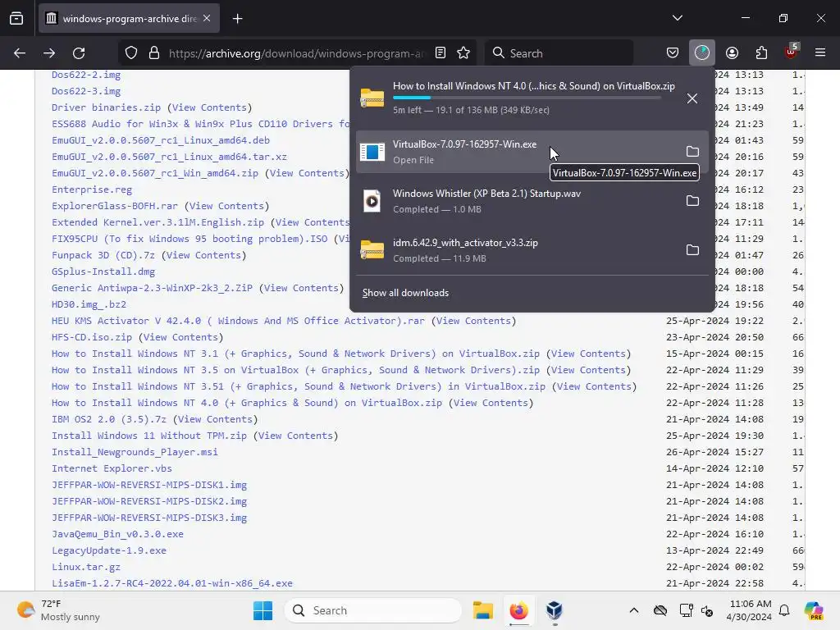Expand the list all tabs chevron
This screenshot has height=630, width=840.
tap(677, 18)
